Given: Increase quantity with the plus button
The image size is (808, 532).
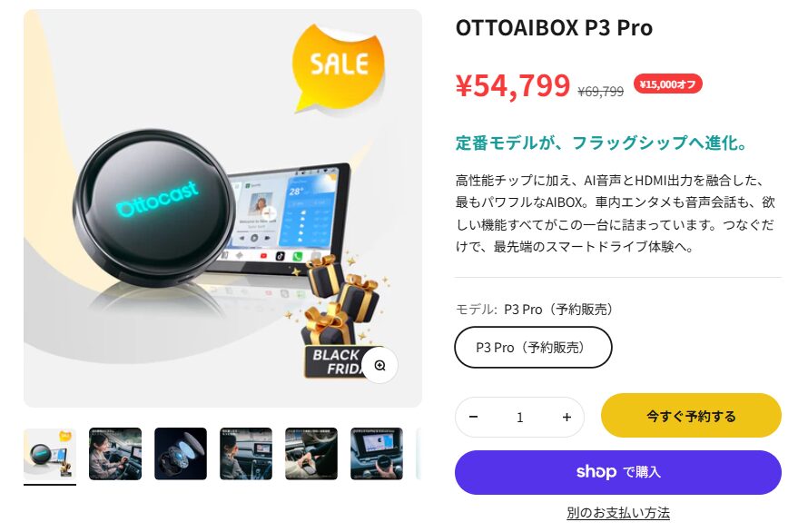Looking at the screenshot, I should [x=567, y=417].
